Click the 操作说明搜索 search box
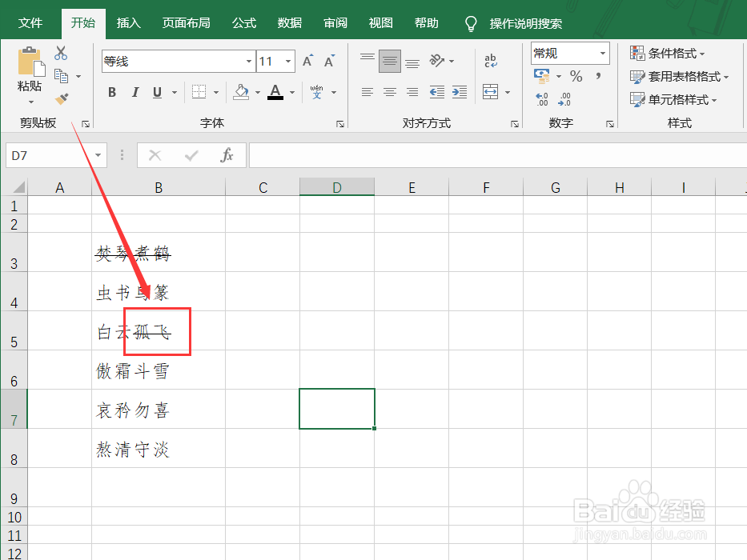The height and width of the screenshot is (560, 747). tap(525, 23)
